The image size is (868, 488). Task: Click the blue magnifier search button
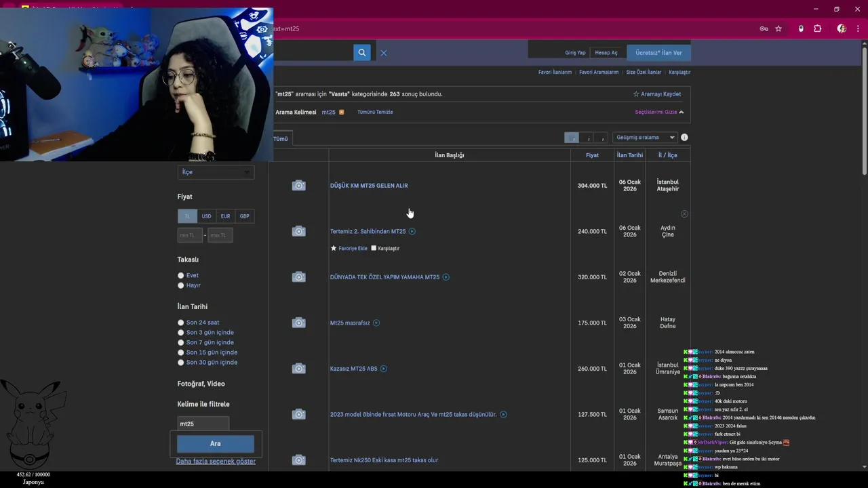click(x=362, y=53)
